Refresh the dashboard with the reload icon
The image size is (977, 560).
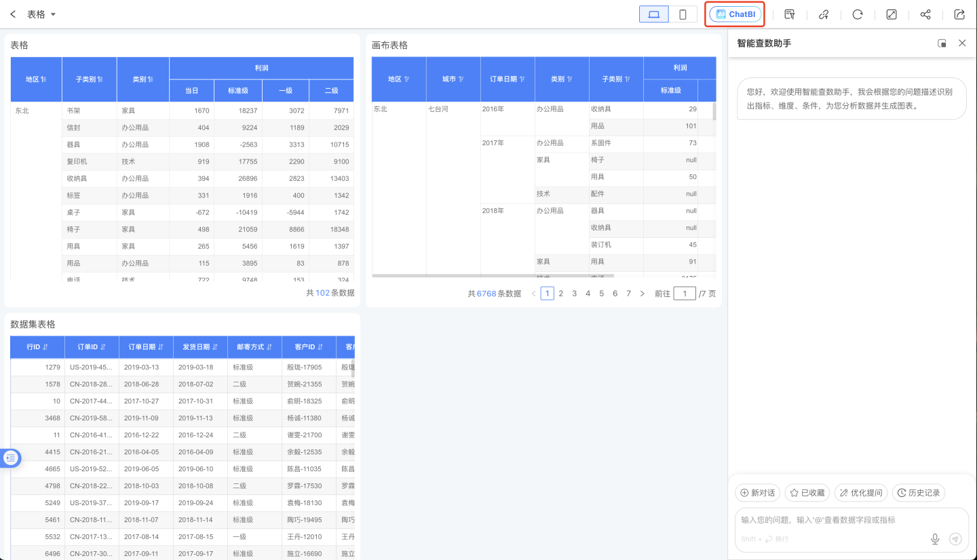click(x=858, y=14)
